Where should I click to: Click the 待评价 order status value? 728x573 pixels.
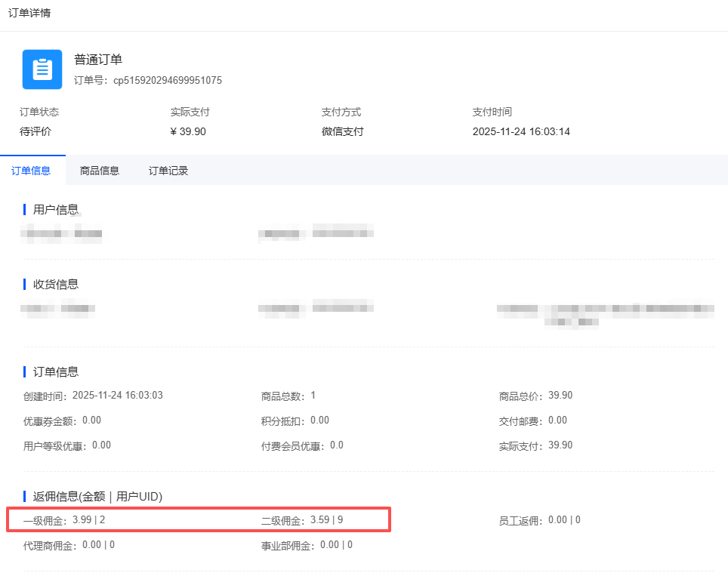(35, 131)
